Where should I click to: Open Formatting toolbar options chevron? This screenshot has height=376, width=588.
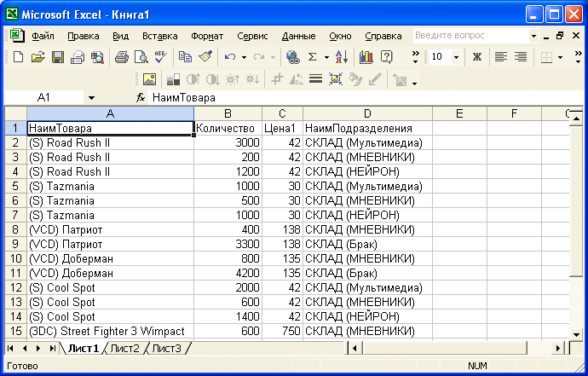(x=579, y=57)
